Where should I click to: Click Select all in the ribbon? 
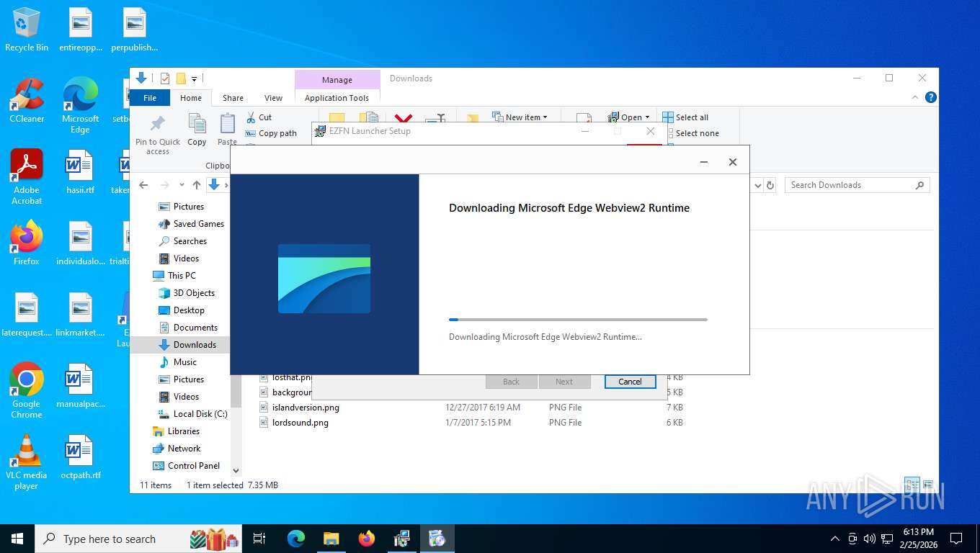[x=686, y=117]
